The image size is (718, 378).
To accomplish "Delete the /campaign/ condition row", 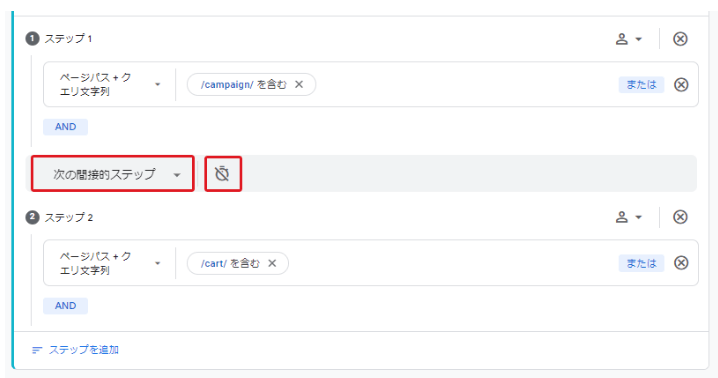I will tap(681, 85).
